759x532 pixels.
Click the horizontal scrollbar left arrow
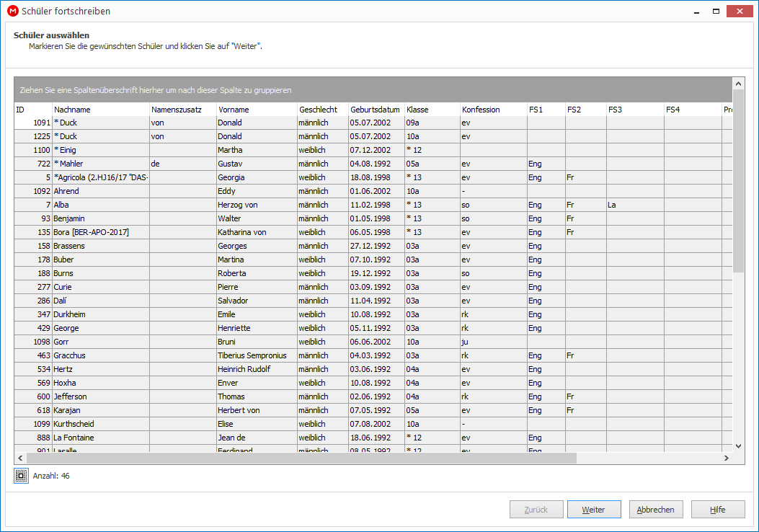point(20,458)
